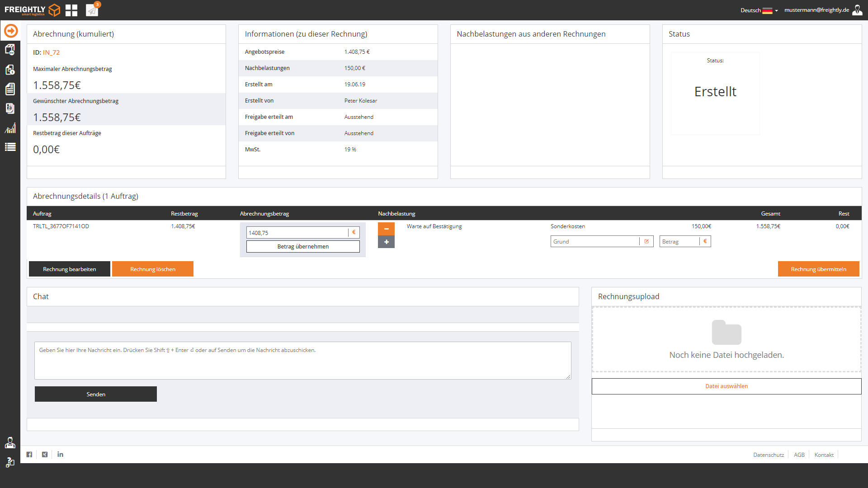The width and height of the screenshot is (868, 488).
Task: Click the user avatar icon top right
Action: 857,10
